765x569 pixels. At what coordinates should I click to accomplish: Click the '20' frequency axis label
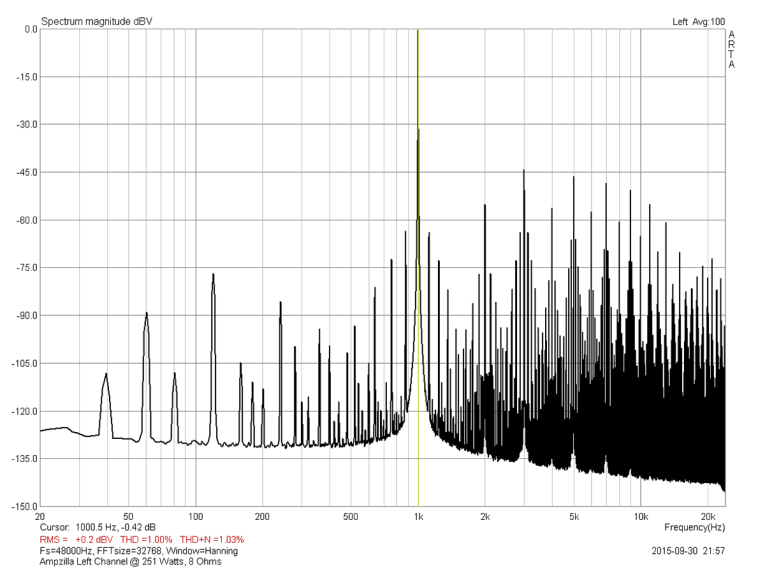(x=40, y=516)
